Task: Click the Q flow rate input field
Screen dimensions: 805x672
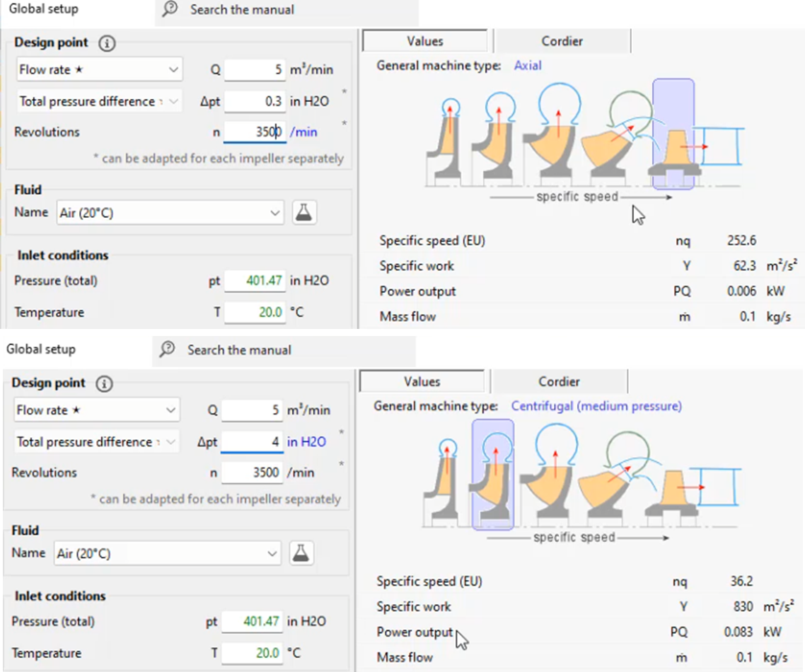Action: point(255,69)
